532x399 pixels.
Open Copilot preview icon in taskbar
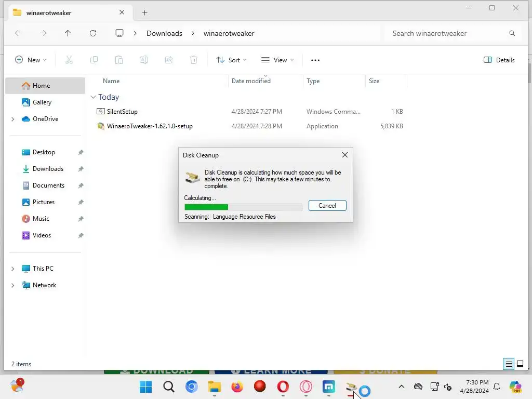pyautogui.click(x=515, y=387)
